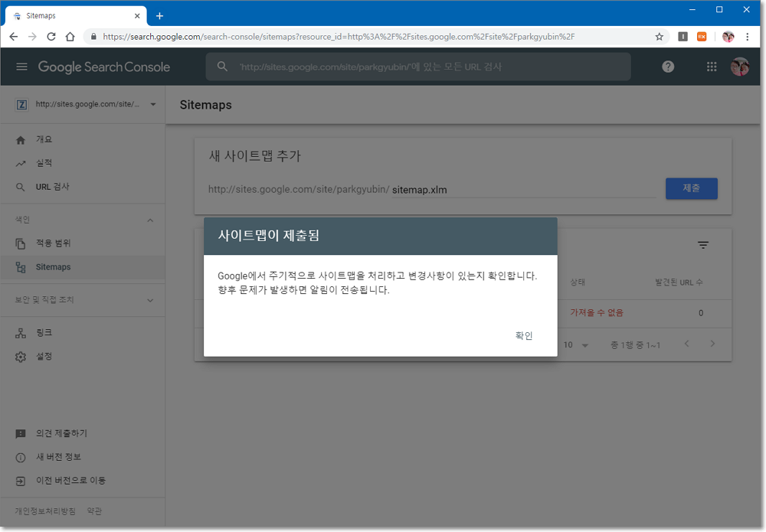
Task: Reload the page in the browser
Action: coord(51,36)
